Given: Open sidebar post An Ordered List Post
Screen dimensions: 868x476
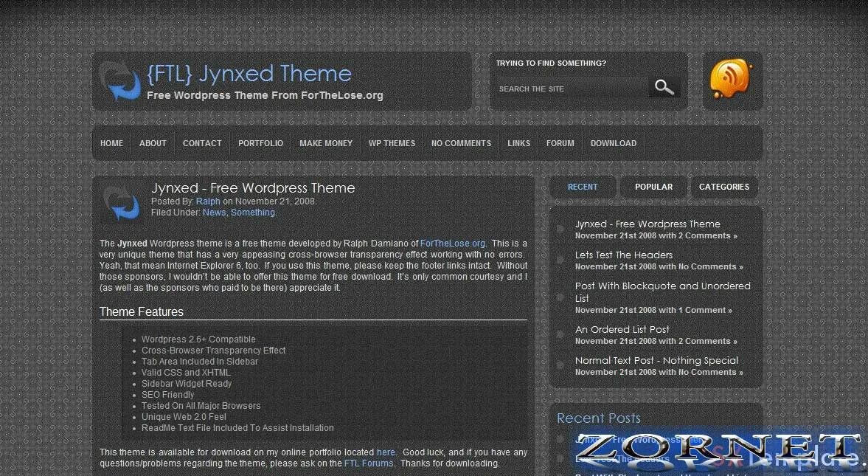Looking at the screenshot, I should pos(622,329).
